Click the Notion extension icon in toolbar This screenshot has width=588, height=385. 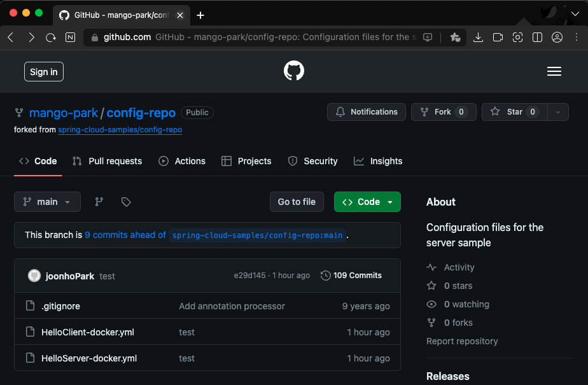click(70, 37)
